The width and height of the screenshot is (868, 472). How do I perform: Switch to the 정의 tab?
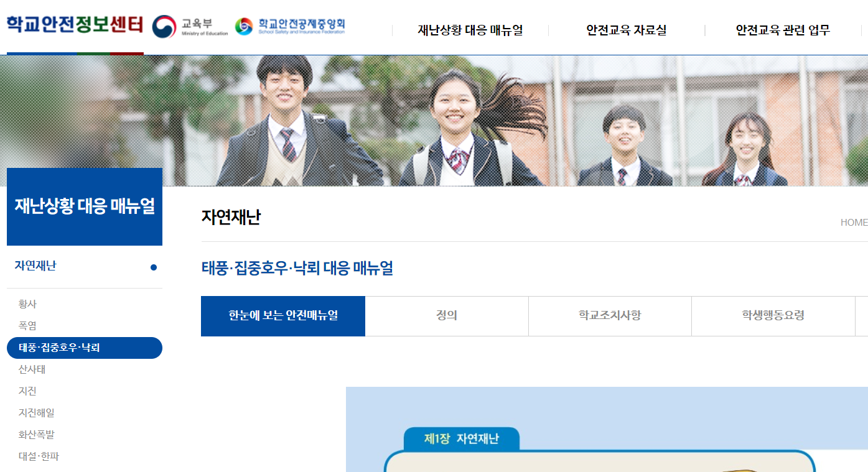(x=447, y=316)
